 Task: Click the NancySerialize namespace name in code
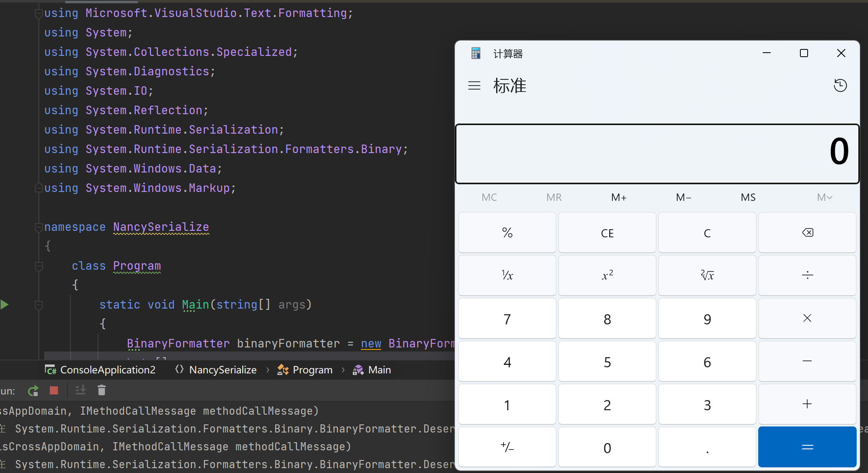pyautogui.click(x=161, y=227)
